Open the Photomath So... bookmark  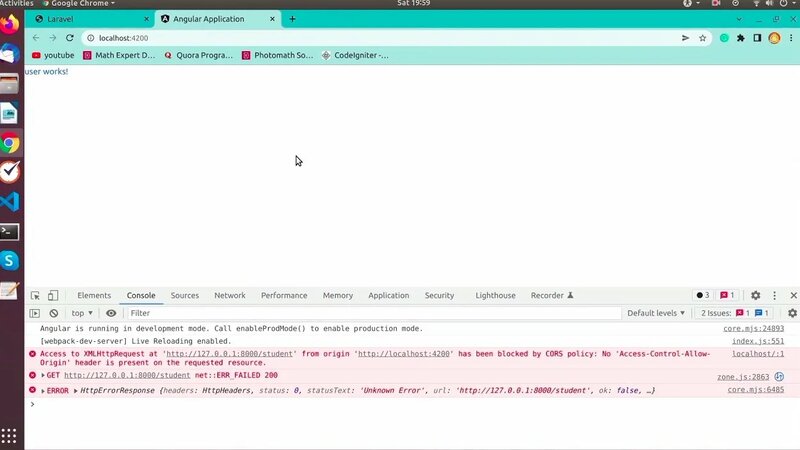pyautogui.click(x=278, y=55)
